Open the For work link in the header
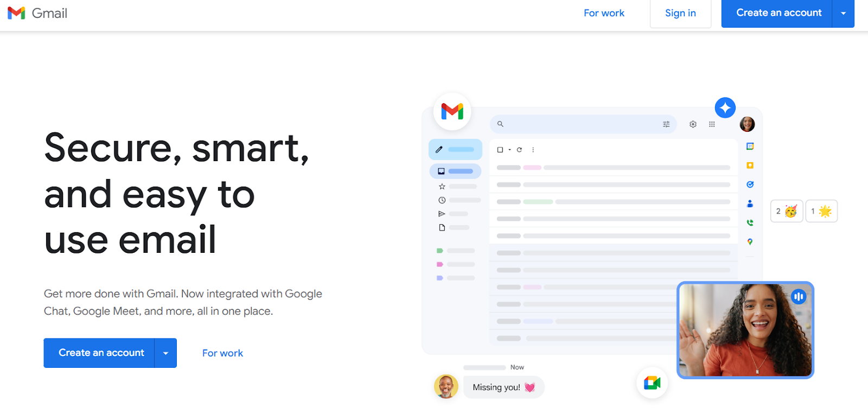The width and height of the screenshot is (868, 408). pos(604,13)
